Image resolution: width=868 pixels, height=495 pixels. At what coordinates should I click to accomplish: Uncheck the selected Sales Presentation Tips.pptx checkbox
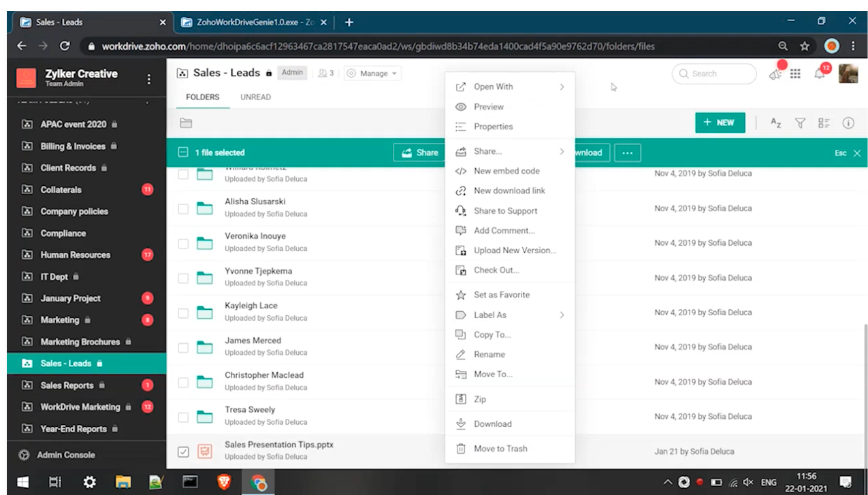tap(183, 450)
